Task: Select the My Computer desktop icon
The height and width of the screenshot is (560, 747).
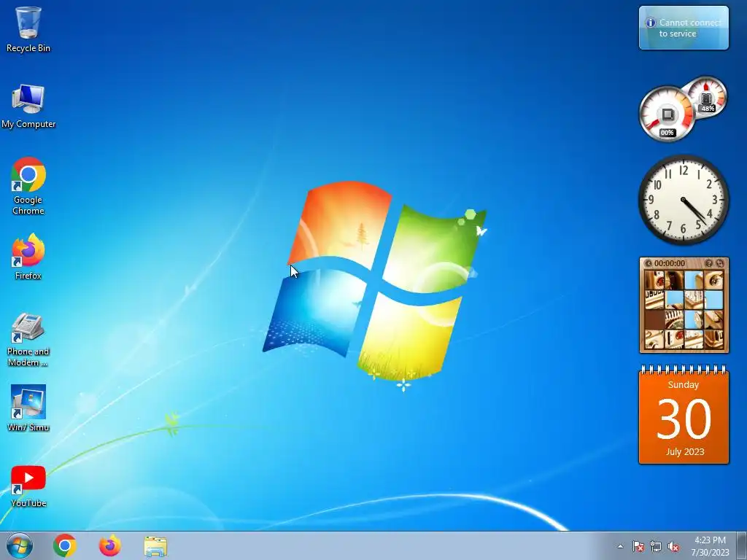Action: click(x=28, y=106)
